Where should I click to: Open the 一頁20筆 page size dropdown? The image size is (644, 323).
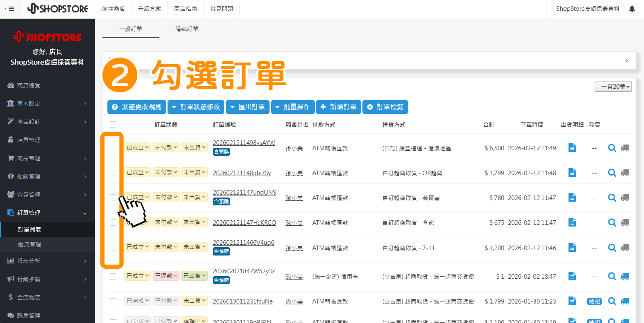click(613, 87)
